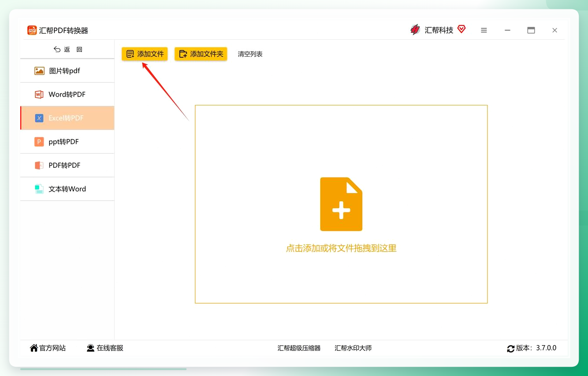Clear the list with 清空列表
Screen dimensions: 588x376
(250, 54)
